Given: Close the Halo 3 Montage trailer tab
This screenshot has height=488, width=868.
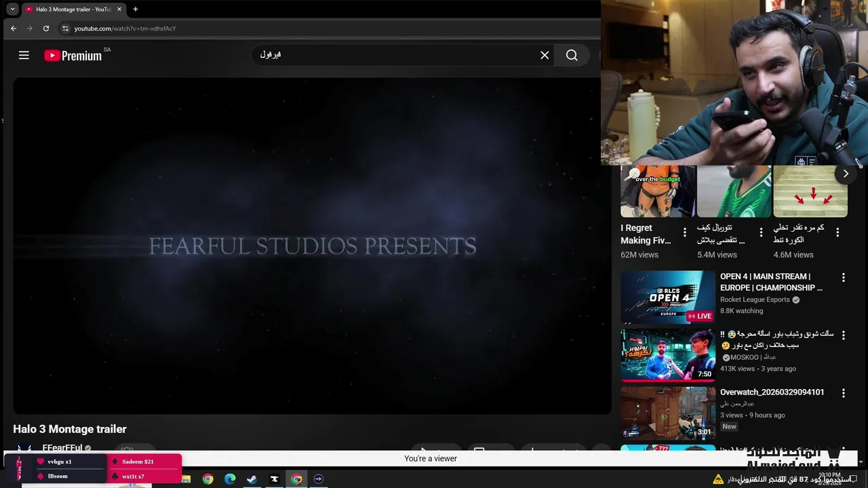Looking at the screenshot, I should coord(119,9).
